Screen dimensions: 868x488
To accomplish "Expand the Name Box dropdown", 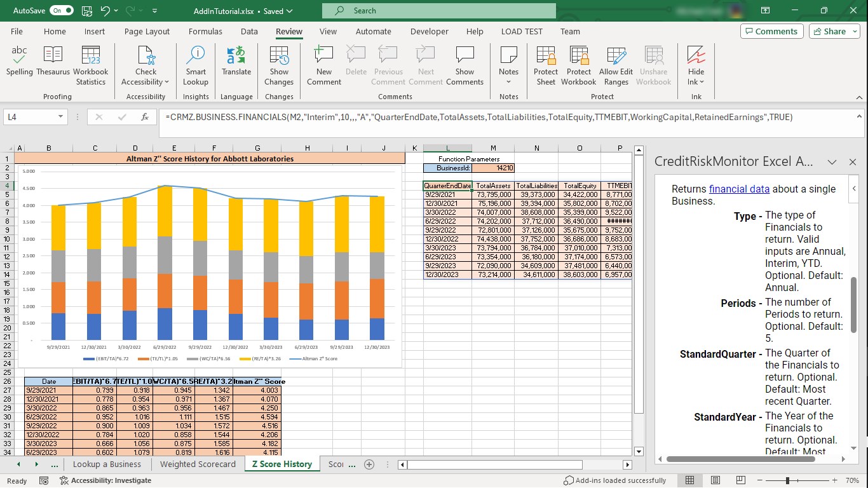I will [x=61, y=117].
